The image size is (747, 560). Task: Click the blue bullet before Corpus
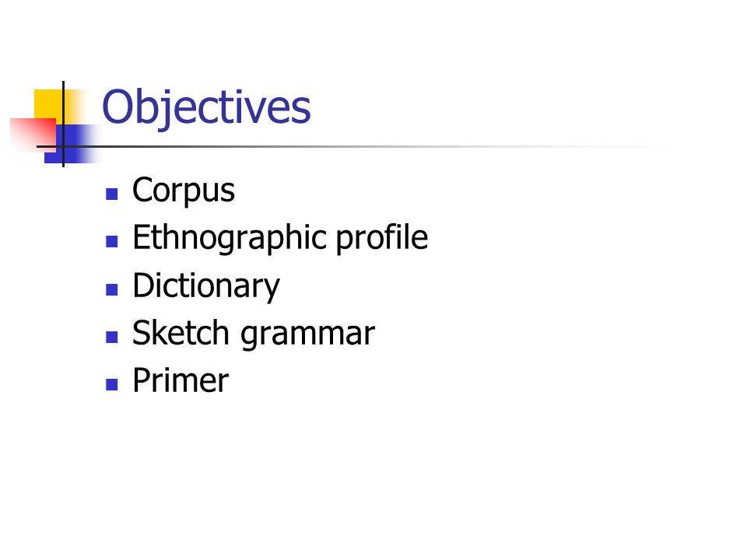(112, 194)
